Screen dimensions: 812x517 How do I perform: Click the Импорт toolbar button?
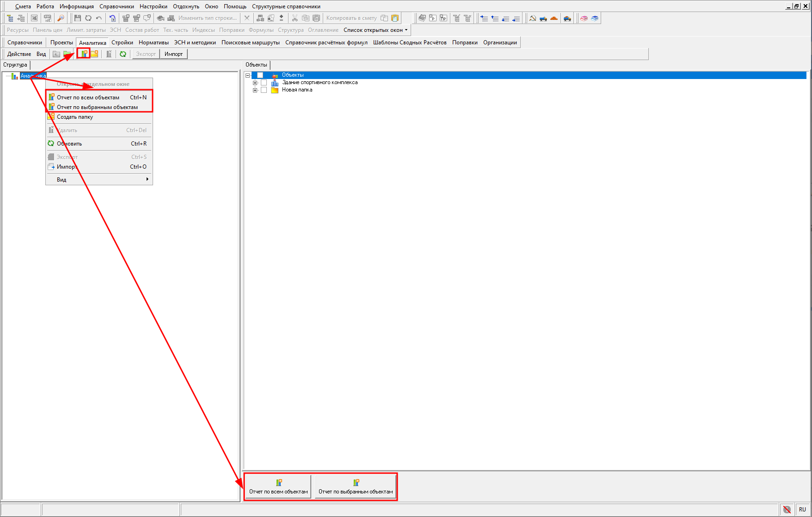click(173, 54)
